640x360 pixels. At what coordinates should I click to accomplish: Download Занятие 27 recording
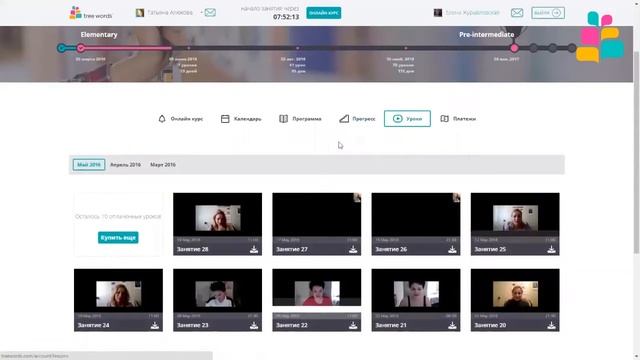(353, 249)
